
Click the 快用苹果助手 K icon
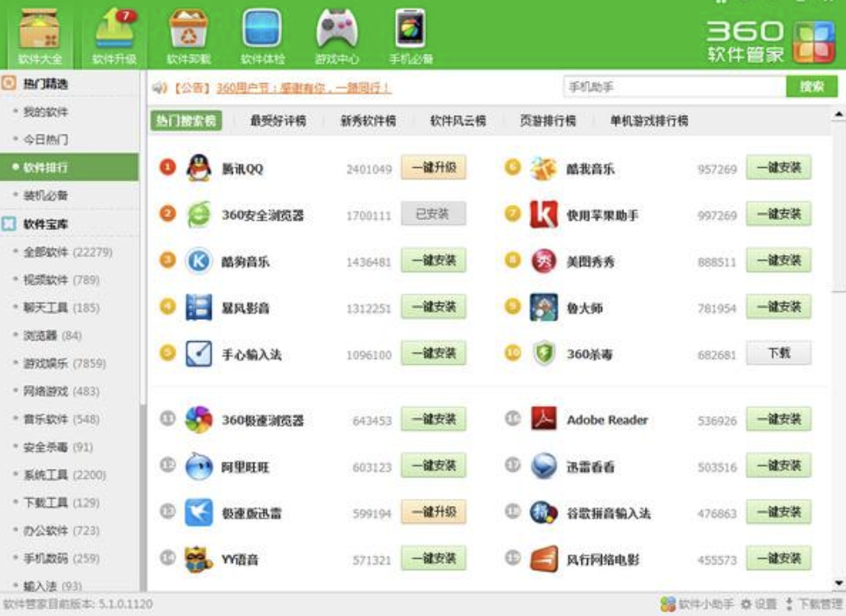tap(543, 215)
